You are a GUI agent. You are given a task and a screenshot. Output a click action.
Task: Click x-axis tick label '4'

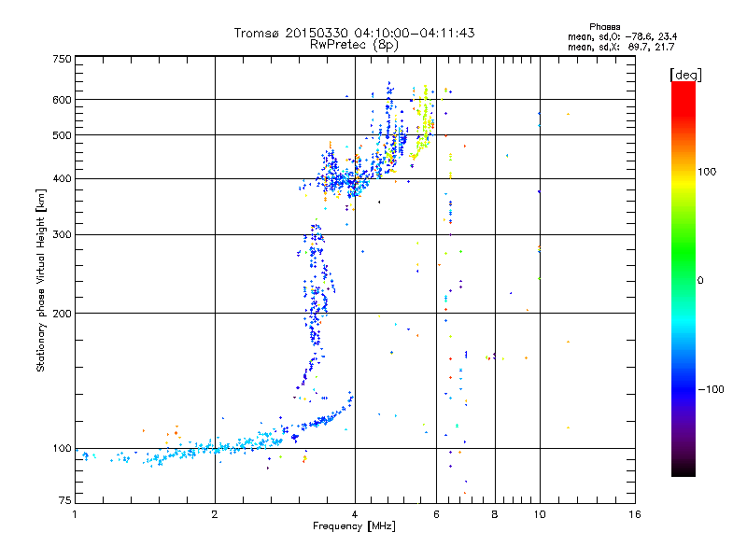(x=355, y=514)
